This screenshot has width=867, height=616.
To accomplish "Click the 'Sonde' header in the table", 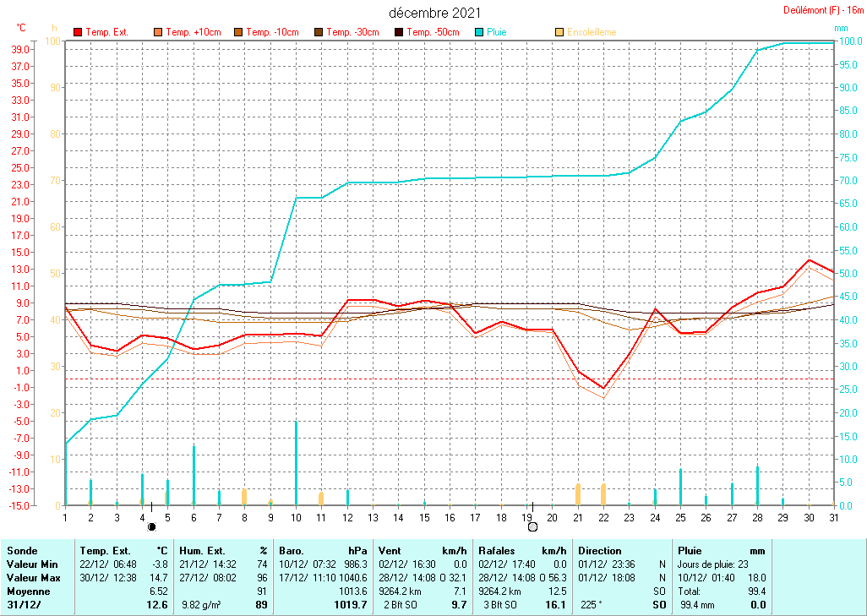I will tap(21, 550).
